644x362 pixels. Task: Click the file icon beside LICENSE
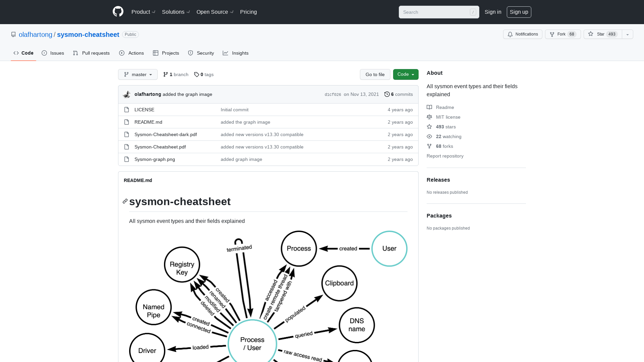[126, 110]
